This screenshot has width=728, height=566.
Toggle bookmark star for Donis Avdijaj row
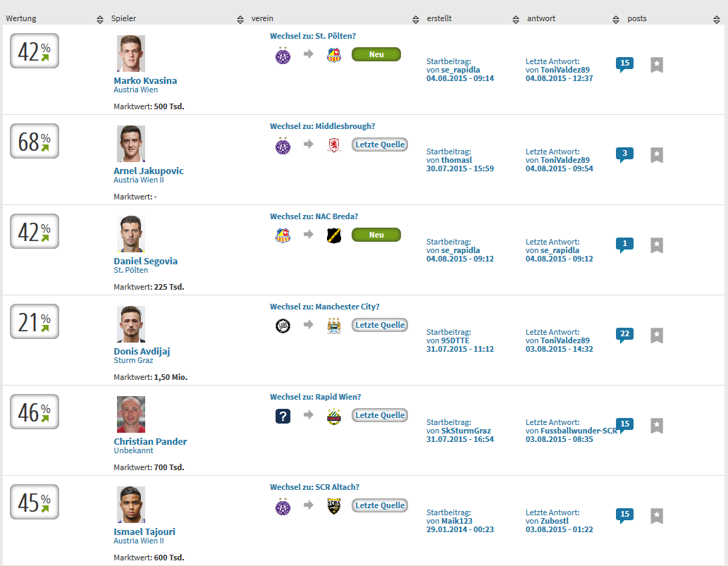click(657, 336)
